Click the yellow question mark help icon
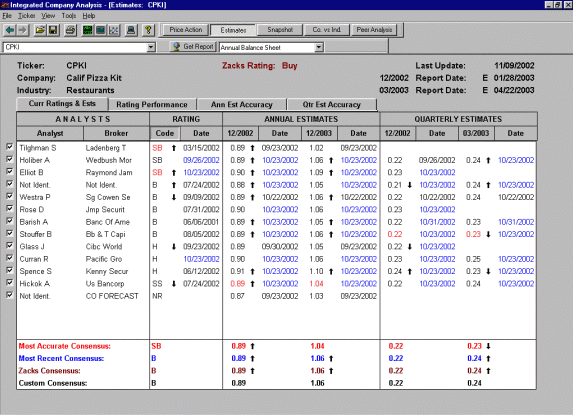This screenshot has width=573, height=415. tap(148, 30)
